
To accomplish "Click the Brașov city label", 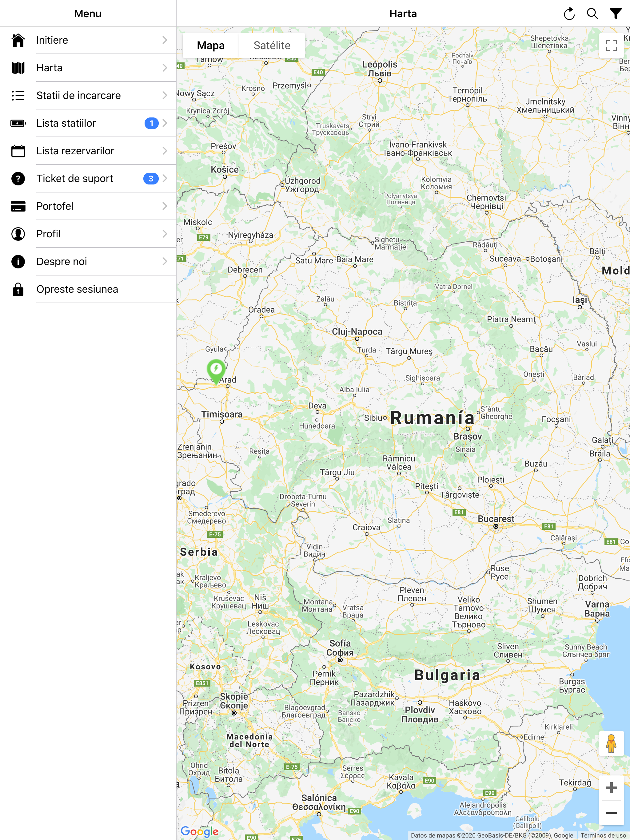I will 468,436.
